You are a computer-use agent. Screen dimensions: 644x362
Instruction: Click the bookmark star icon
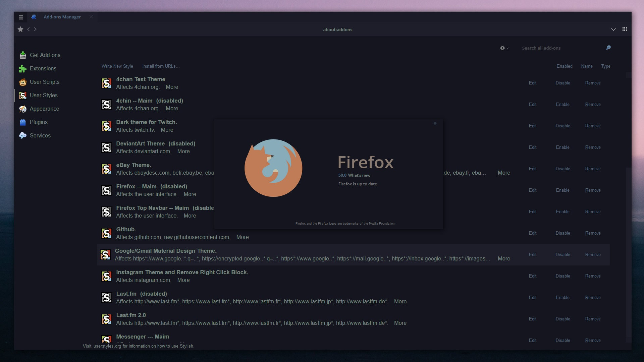click(x=20, y=29)
